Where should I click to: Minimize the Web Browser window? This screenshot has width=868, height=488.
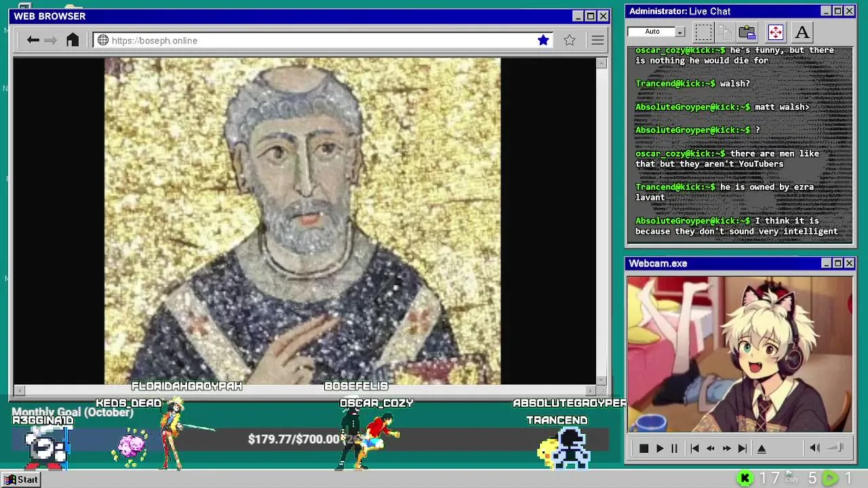click(578, 16)
